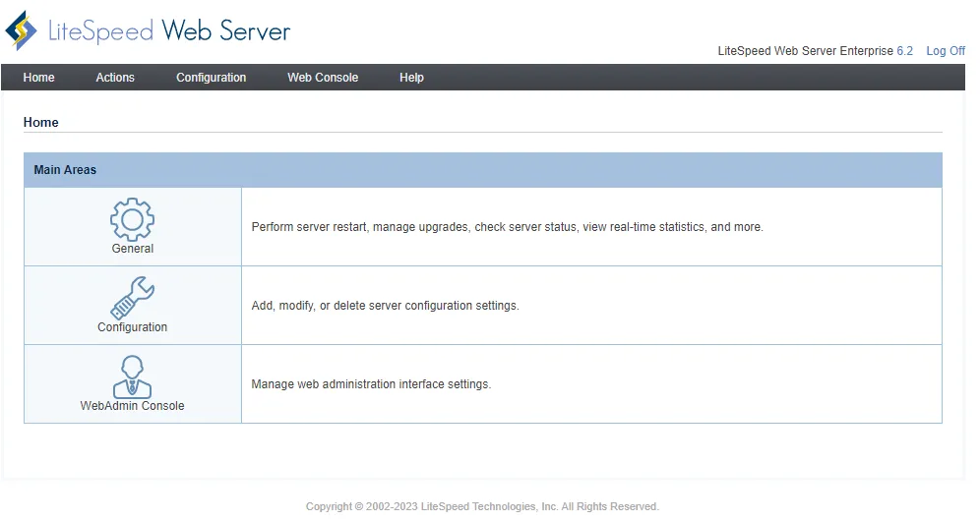Click the LiteSpeed Web Server title text
Image resolution: width=980 pixels, height=521 pixels.
point(169,30)
